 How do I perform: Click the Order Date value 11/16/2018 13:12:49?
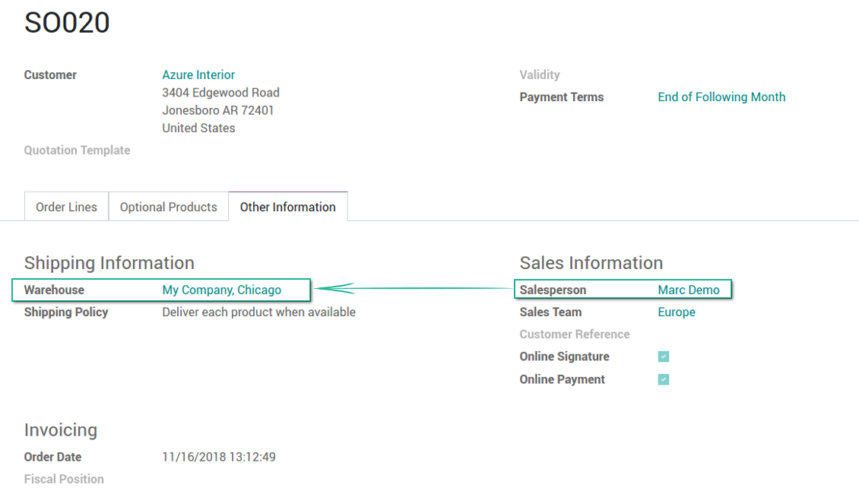[219, 457]
